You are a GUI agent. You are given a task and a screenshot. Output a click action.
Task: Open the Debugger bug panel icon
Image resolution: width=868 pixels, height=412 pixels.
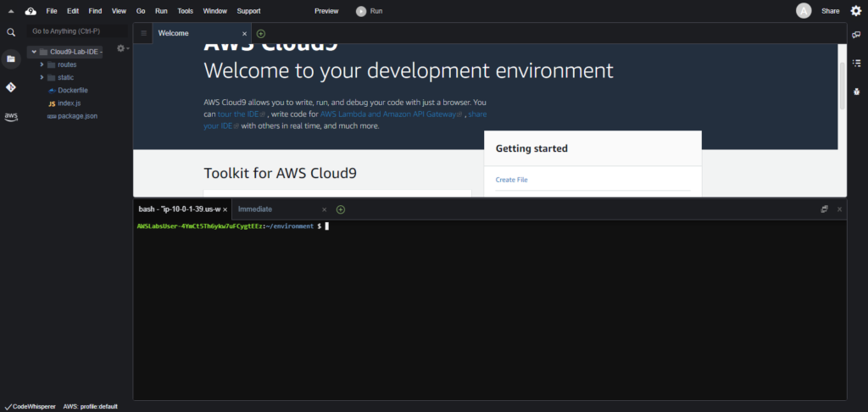coord(857,92)
